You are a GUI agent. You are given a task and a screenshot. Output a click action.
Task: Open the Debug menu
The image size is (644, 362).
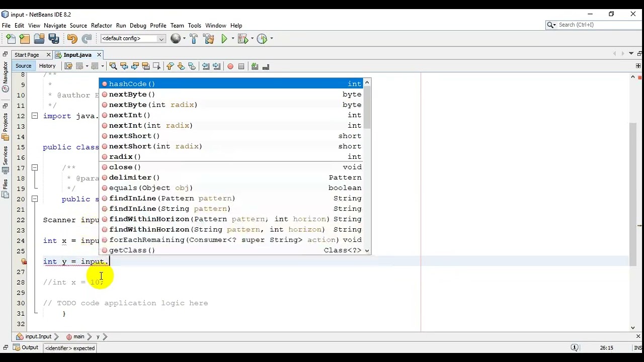pos(138,26)
